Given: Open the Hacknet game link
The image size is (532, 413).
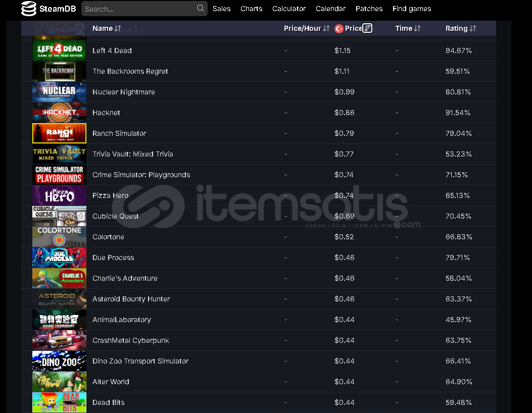Looking at the screenshot, I should (x=106, y=113).
